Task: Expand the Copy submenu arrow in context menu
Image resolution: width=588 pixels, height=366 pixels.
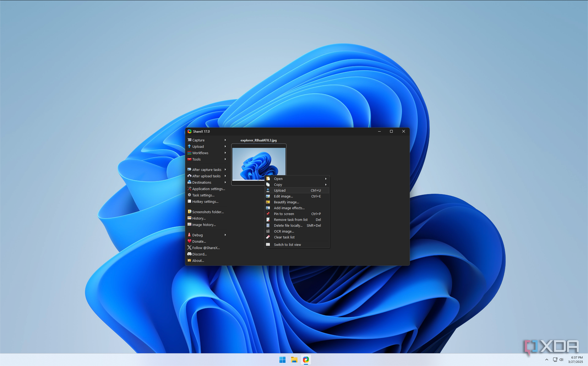Action: click(326, 184)
